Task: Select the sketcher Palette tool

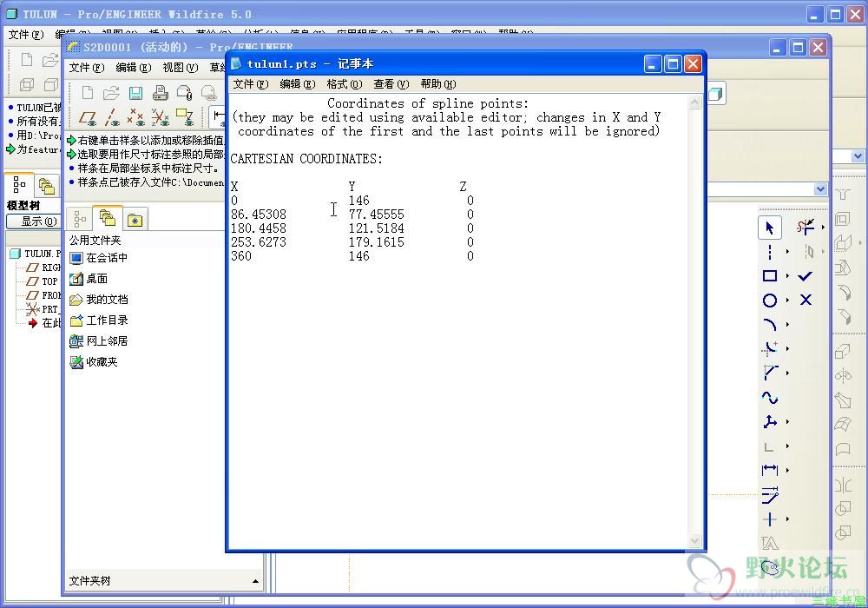Action: pyautogui.click(x=769, y=567)
